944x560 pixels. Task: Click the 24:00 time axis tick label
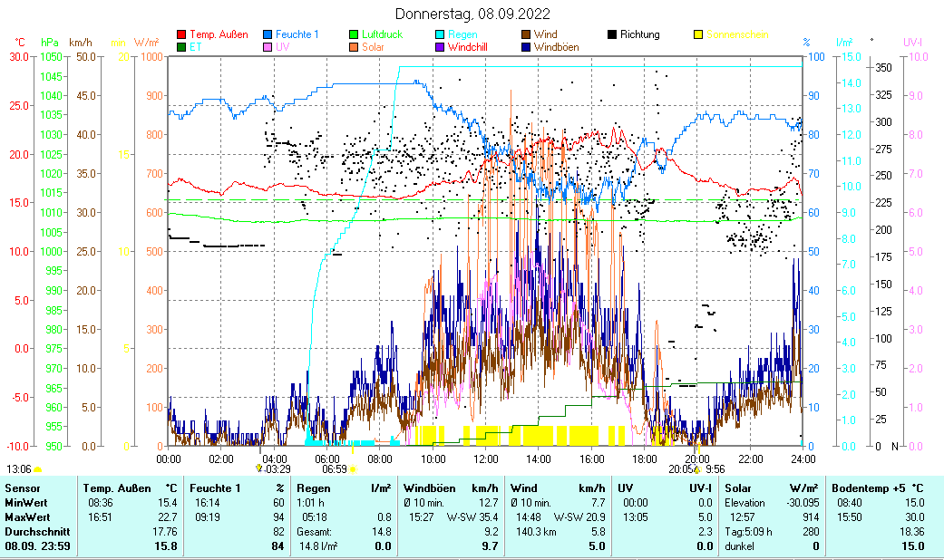803,459
